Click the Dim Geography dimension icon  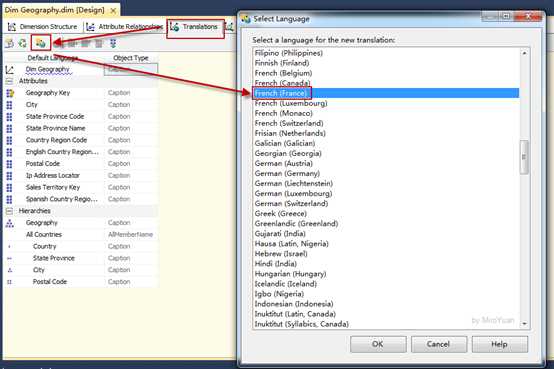(10, 70)
